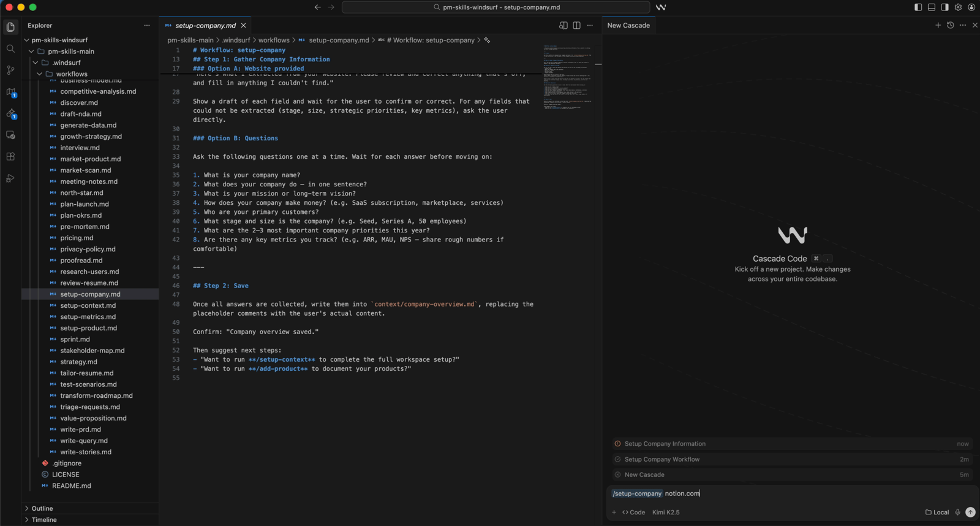Click the command search bar in title
Viewport: 980px width, 526px height.
pos(496,7)
